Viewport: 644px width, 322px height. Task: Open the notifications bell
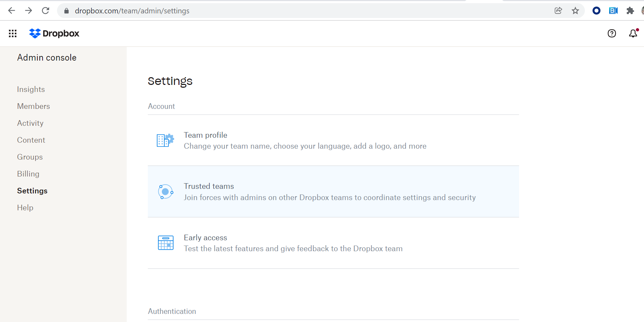point(633,33)
